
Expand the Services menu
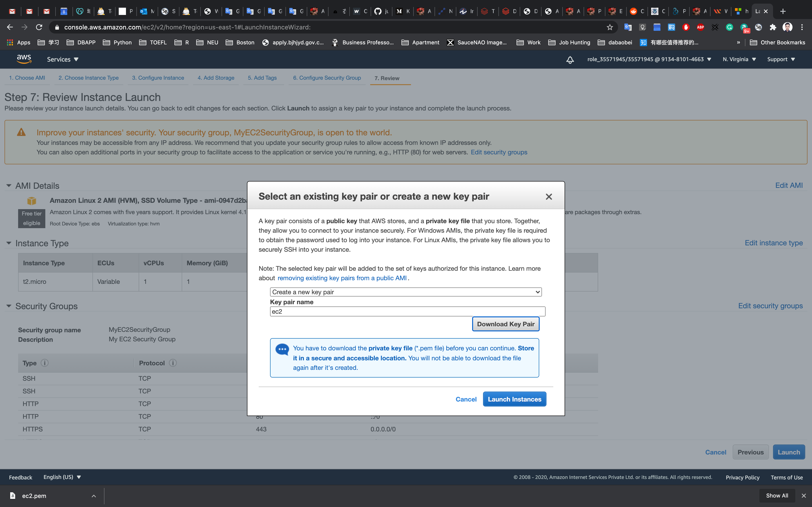(62, 59)
